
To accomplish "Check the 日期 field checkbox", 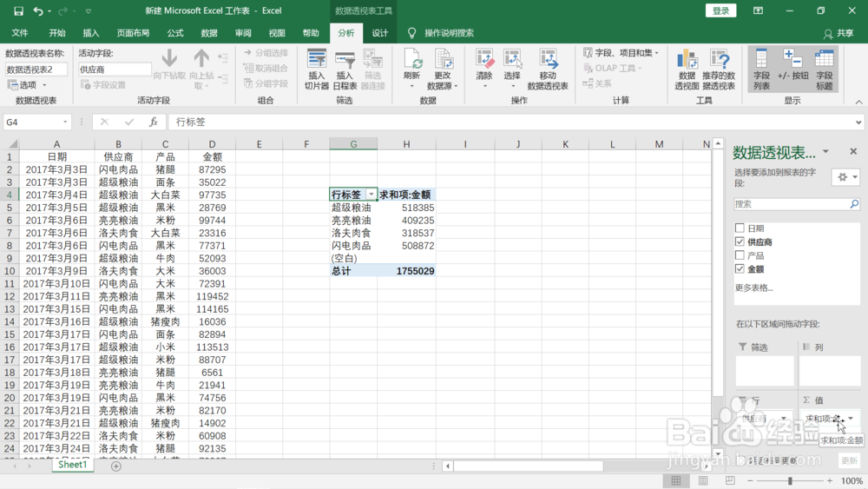I will click(740, 228).
